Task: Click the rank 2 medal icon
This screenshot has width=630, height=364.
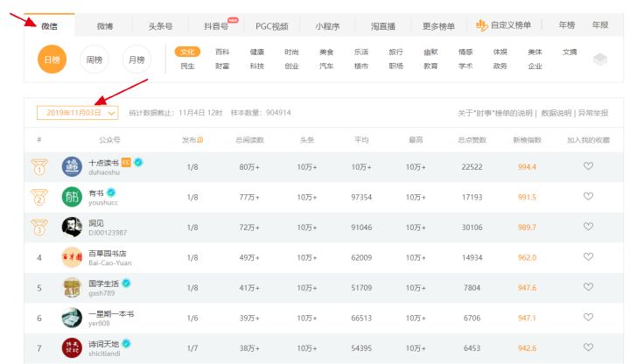Action: point(39,197)
